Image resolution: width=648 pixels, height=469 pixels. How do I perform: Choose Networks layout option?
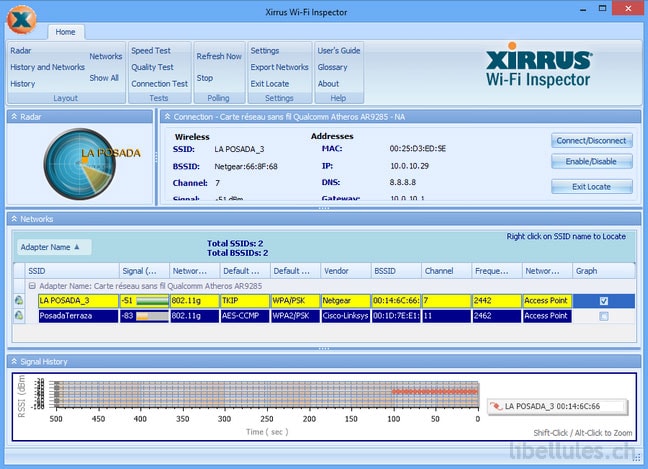[x=106, y=56]
